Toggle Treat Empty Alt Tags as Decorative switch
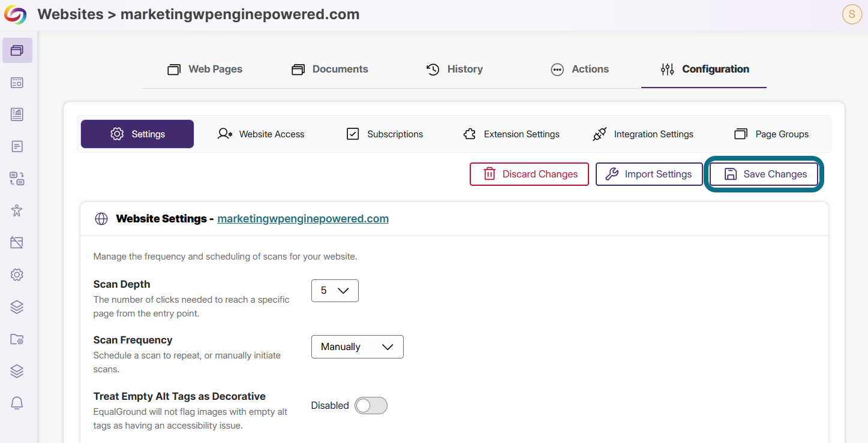This screenshot has height=443, width=868. coord(371,406)
